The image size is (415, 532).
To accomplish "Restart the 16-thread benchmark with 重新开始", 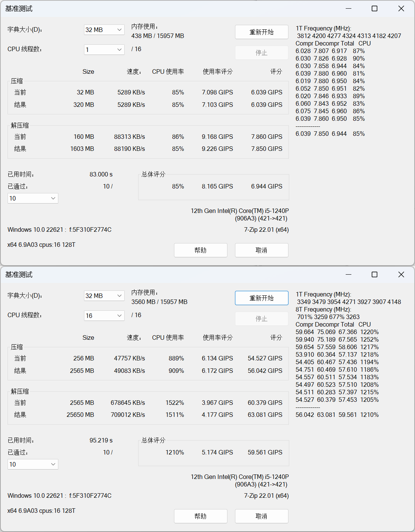I will 261,298.
